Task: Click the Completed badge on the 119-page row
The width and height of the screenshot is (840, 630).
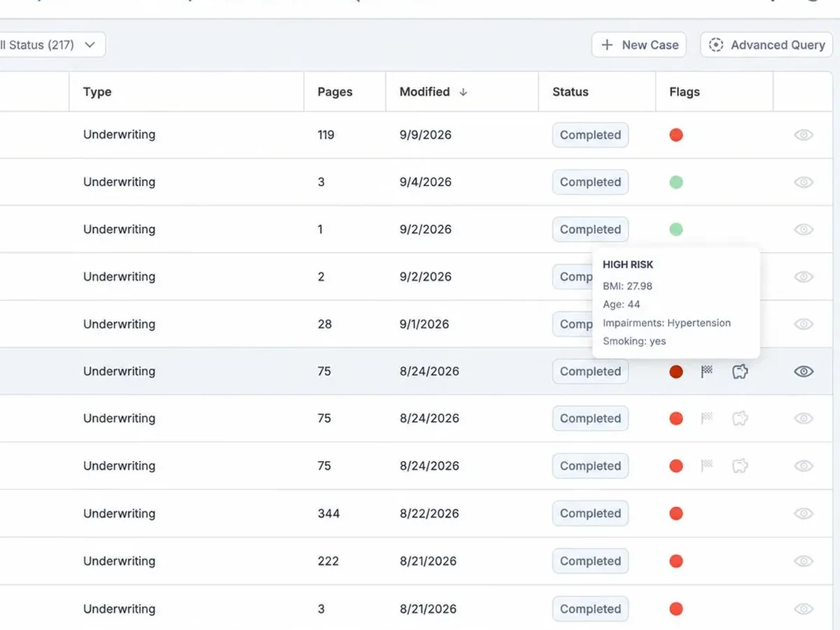Action: point(590,135)
